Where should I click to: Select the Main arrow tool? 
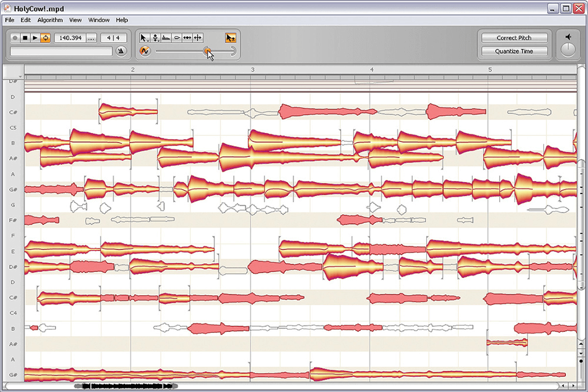click(145, 37)
